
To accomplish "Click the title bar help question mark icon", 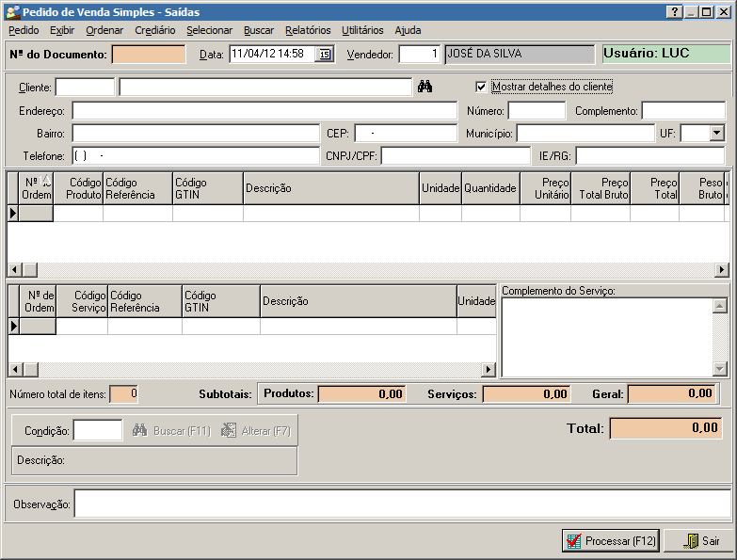I will pyautogui.click(x=674, y=12).
